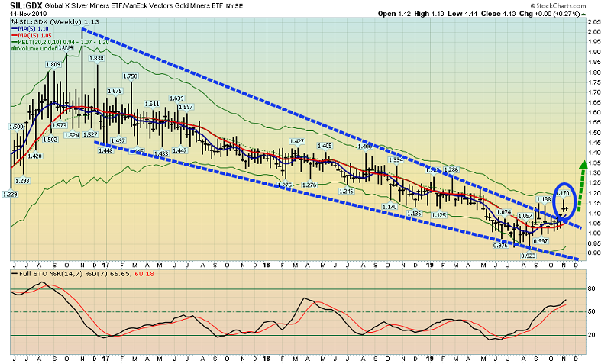This screenshot has height=364, width=611.
Task: Click the blue MA(5) legend line marker
Action: (14, 29)
